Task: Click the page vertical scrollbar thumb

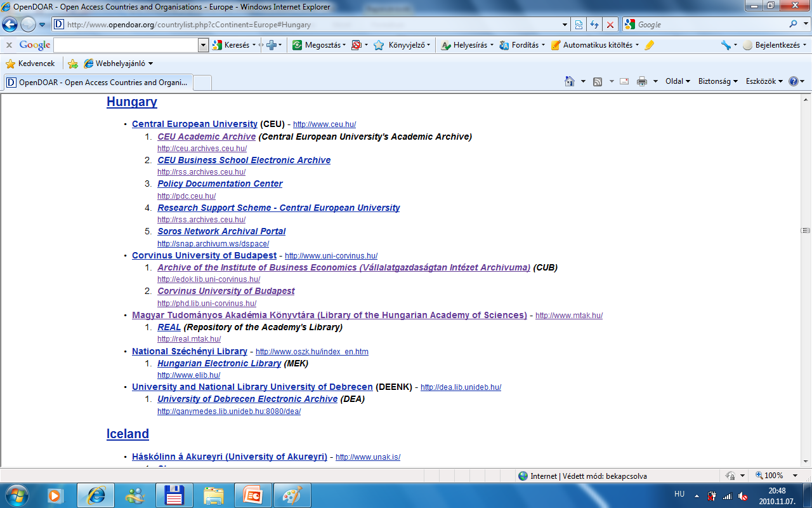Action: click(x=806, y=230)
